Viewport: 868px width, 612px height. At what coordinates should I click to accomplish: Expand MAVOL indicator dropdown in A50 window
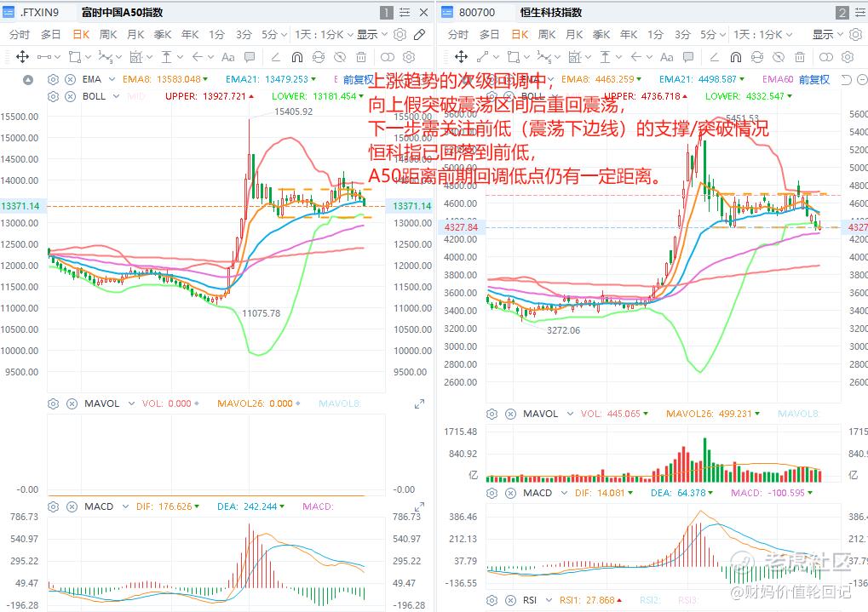coord(131,403)
